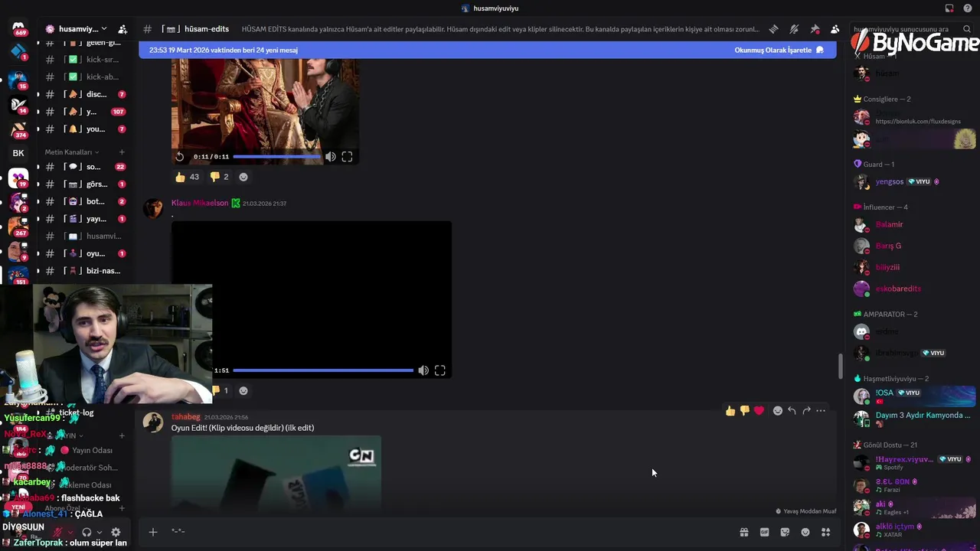980x551 pixels.
Task: Open the bot... channel
Action: point(86,201)
